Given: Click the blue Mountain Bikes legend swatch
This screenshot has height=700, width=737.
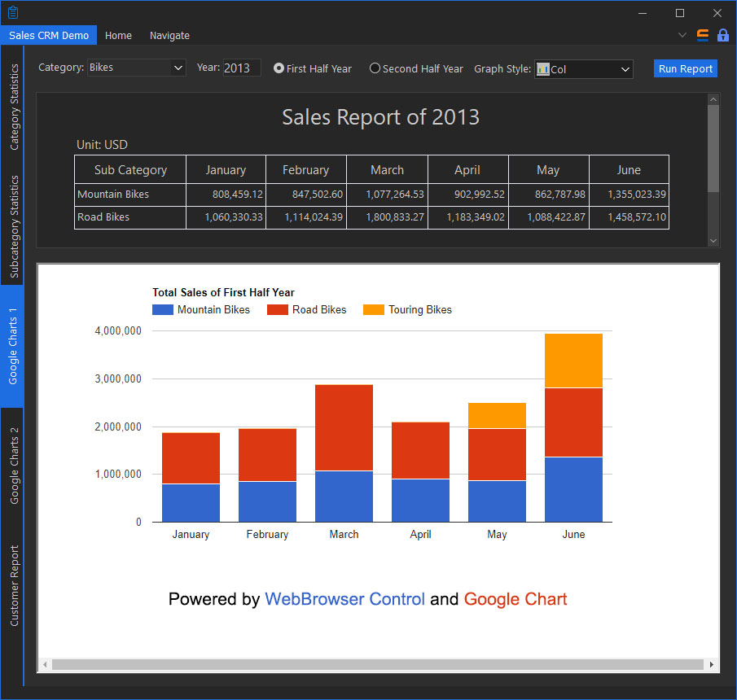Looking at the screenshot, I should (x=160, y=309).
